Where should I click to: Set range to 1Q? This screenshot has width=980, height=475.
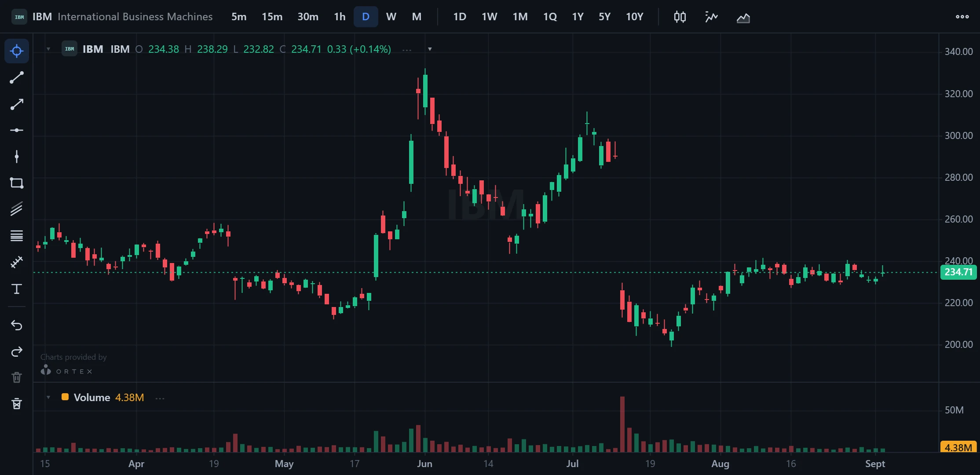pyautogui.click(x=550, y=17)
